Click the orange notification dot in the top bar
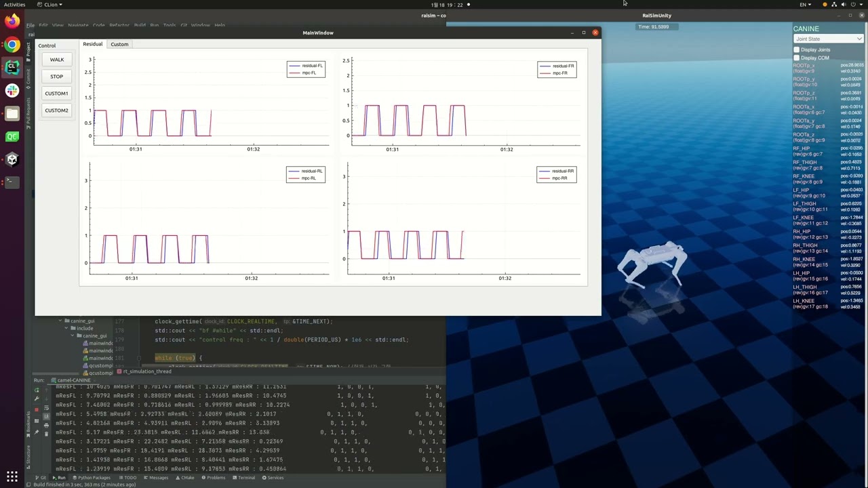Viewport: 868px width, 488px height. tap(825, 4)
